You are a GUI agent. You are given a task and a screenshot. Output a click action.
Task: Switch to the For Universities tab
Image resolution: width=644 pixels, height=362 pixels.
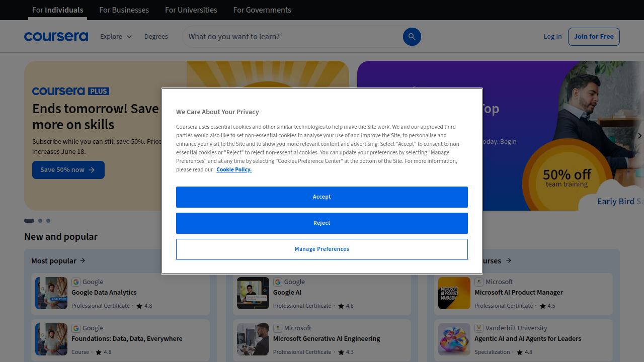point(191,10)
